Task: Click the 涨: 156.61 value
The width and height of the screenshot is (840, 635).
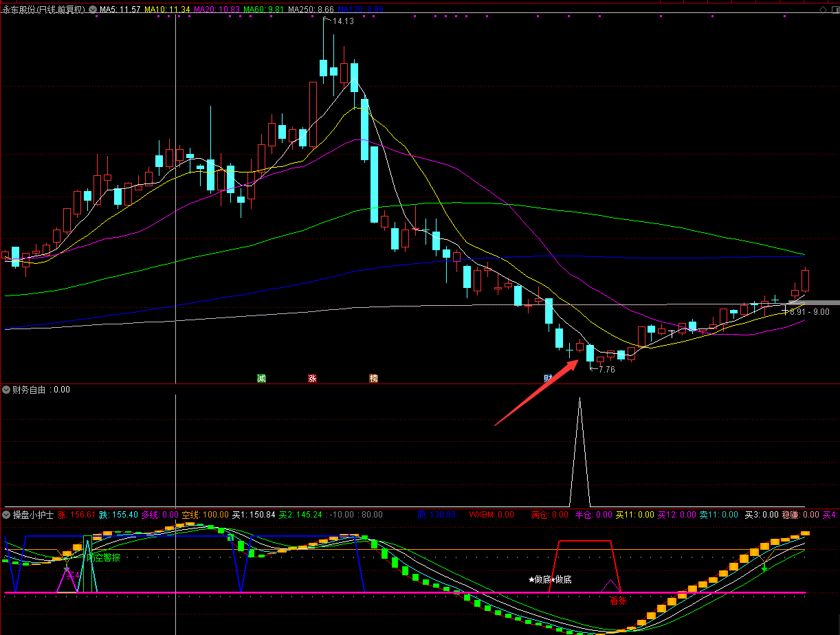Action: click(x=77, y=515)
